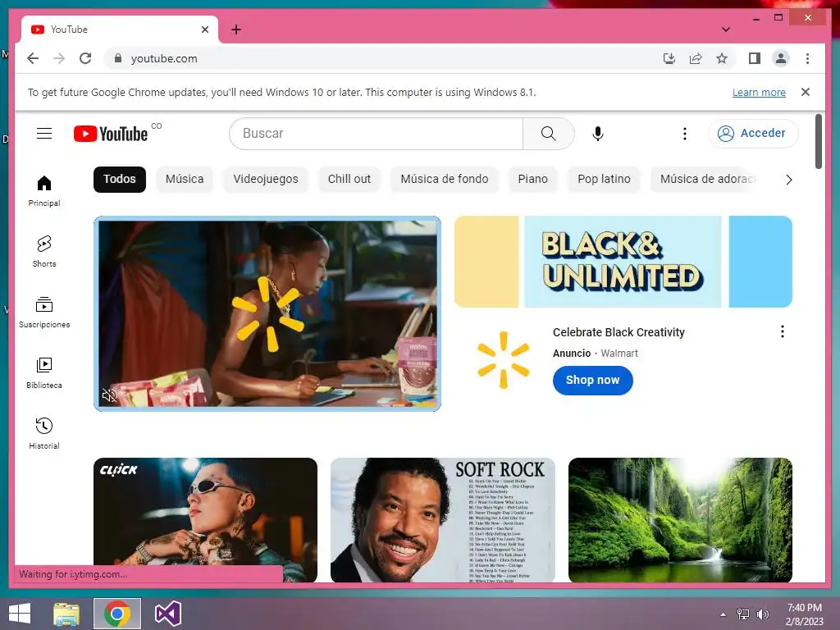Reload the page
Screen dimensions: 840x630
[85, 58]
